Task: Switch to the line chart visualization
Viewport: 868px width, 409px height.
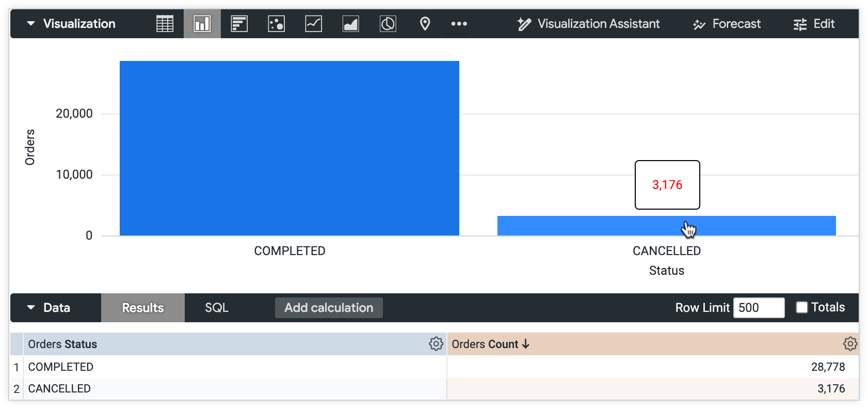Action: pos(313,23)
